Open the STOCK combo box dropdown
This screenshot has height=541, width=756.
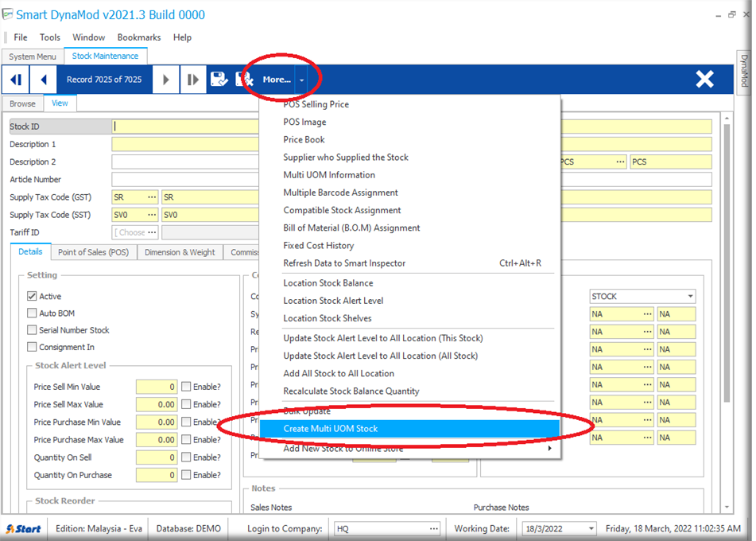coord(690,297)
